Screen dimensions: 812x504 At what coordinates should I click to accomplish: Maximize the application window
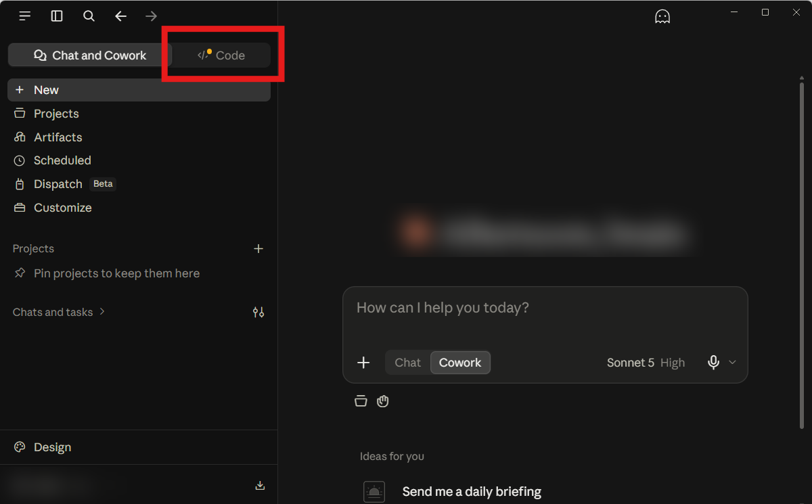tap(765, 12)
